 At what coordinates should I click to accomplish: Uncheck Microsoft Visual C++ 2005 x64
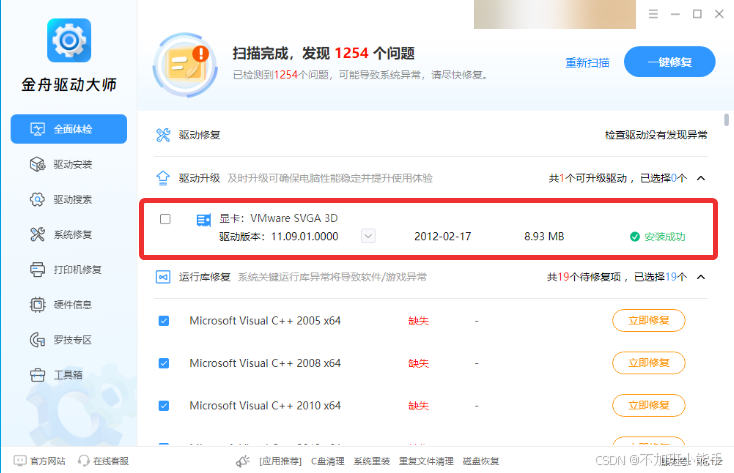164,321
